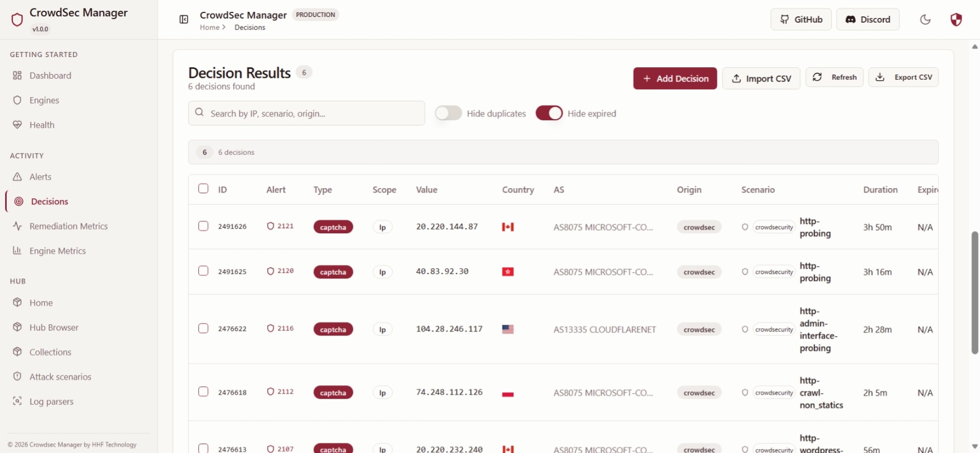Click the Health heart icon in sidebar
The height and width of the screenshot is (453, 980).
pos(18,125)
